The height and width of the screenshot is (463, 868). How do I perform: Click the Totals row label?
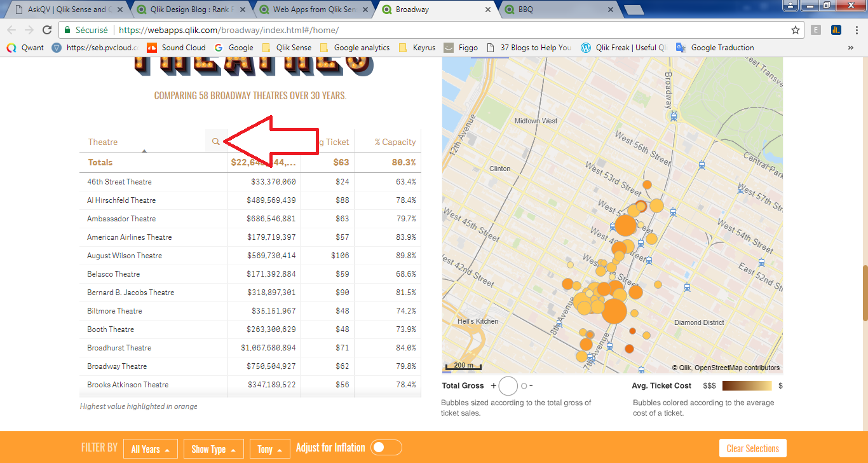(x=100, y=162)
